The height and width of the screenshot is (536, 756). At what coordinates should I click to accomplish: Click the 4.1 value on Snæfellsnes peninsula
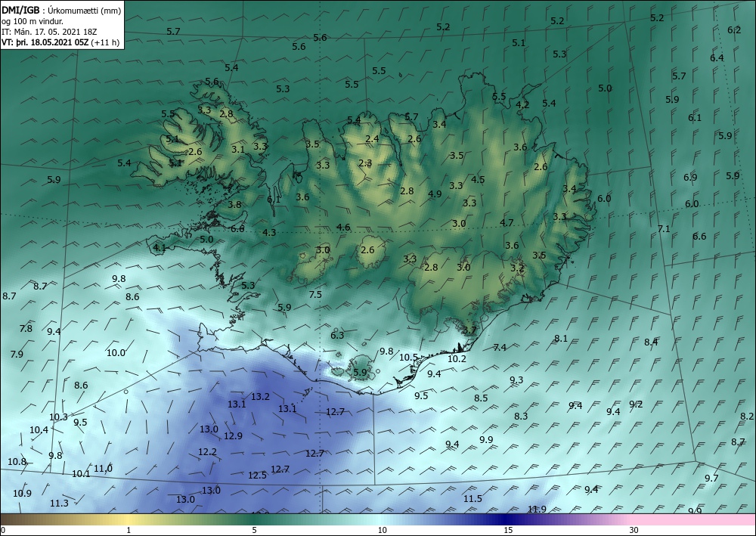pyautogui.click(x=159, y=248)
